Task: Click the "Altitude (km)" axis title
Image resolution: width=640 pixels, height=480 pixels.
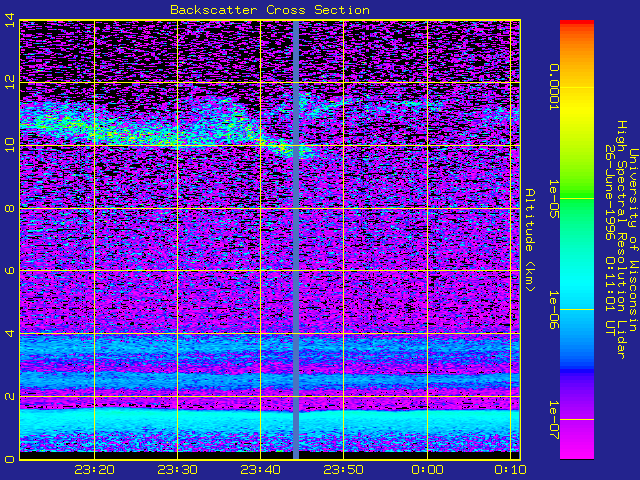Action: point(530,240)
